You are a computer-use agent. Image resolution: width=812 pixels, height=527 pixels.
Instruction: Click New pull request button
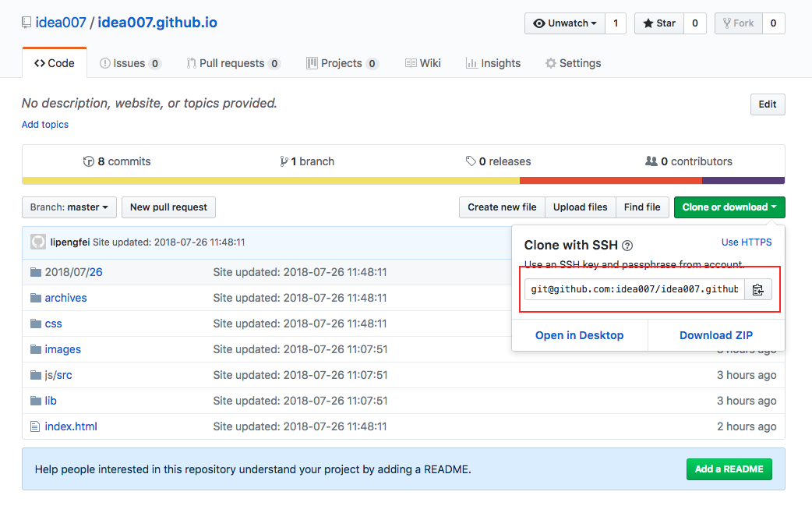[x=168, y=207]
